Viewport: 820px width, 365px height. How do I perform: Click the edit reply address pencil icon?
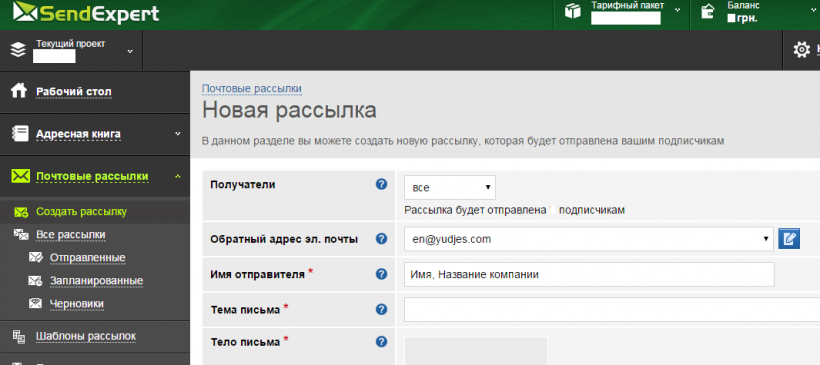click(x=789, y=238)
